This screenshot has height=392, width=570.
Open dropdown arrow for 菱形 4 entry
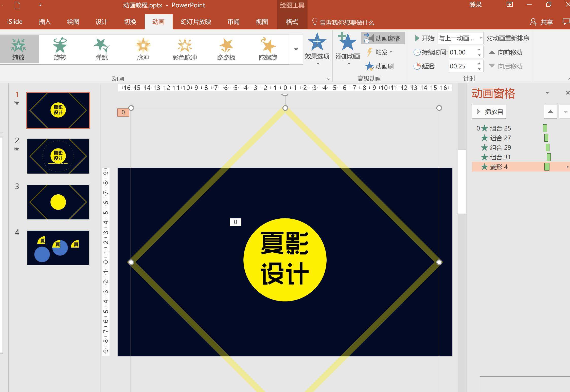pyautogui.click(x=567, y=167)
